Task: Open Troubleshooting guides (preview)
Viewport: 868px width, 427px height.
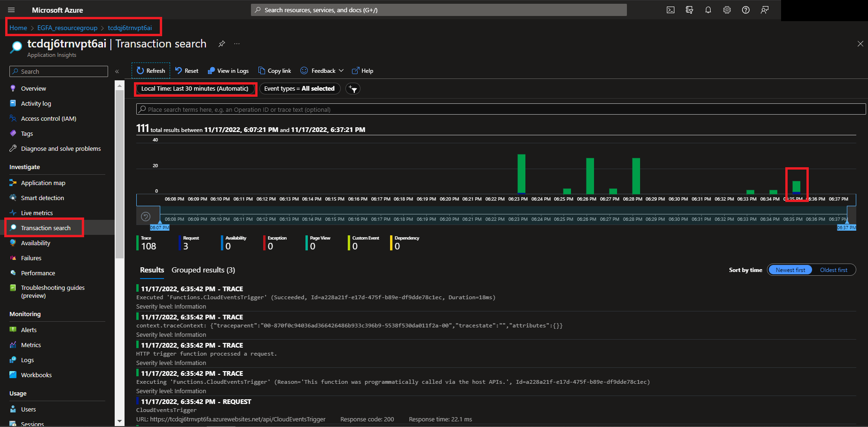Action: (53, 292)
